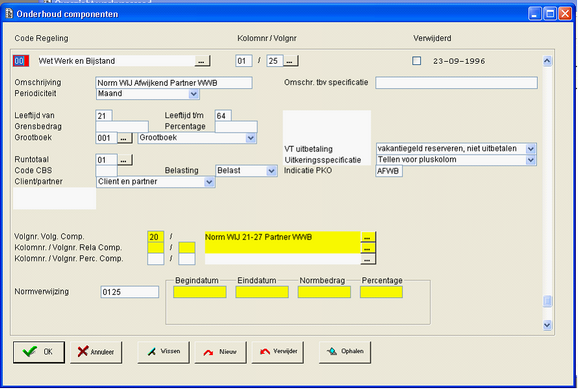The image size is (578, 389).
Task: Click the Omschrijving text field
Action: point(174,83)
